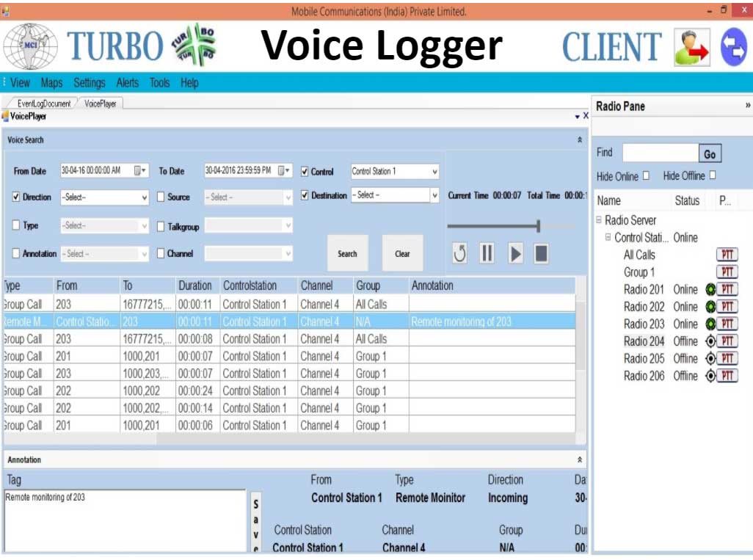Click the blue arrows switch icon
Screen dimensions: 753x560
733,47
